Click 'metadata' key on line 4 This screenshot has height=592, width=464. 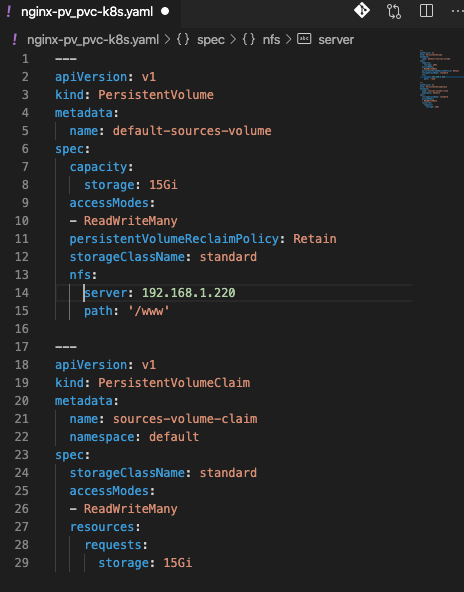pos(84,113)
